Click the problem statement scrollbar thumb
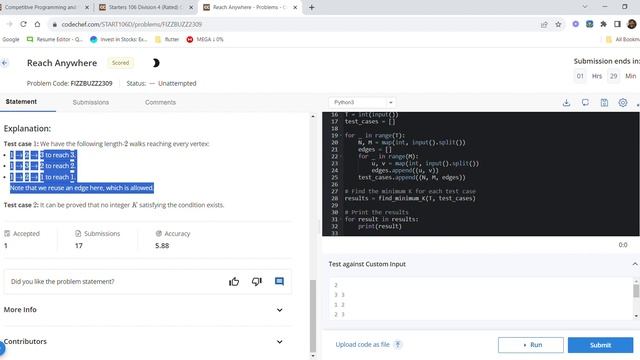The image size is (640, 360). point(313,316)
